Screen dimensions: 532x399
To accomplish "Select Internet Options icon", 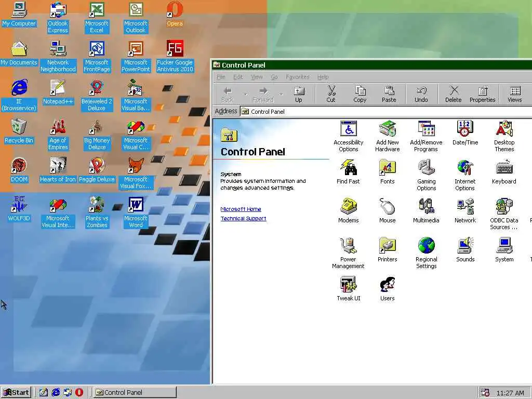I will tap(465, 175).
